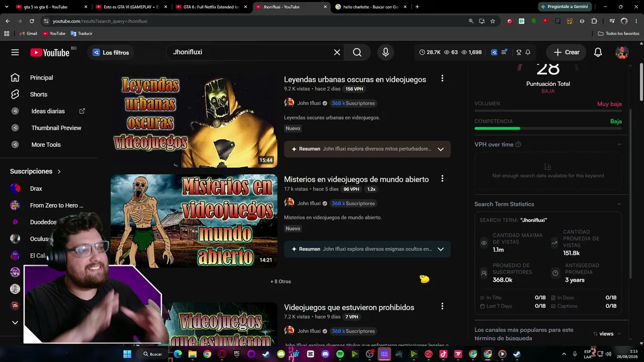This screenshot has width=644, height=362.
Task: Open the Traducir bookmark
Action: point(82,33)
